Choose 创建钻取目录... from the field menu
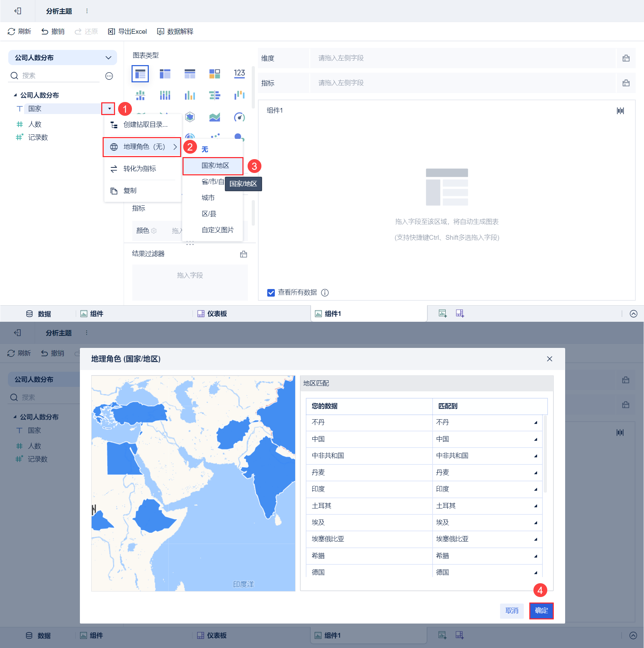The width and height of the screenshot is (644, 648). (x=143, y=125)
